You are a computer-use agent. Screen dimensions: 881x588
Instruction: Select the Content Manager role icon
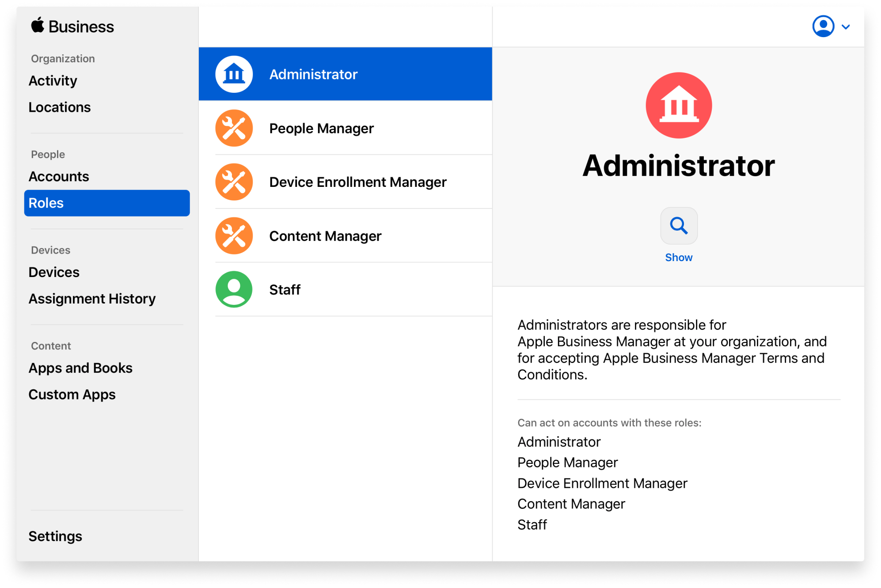pos(234,235)
